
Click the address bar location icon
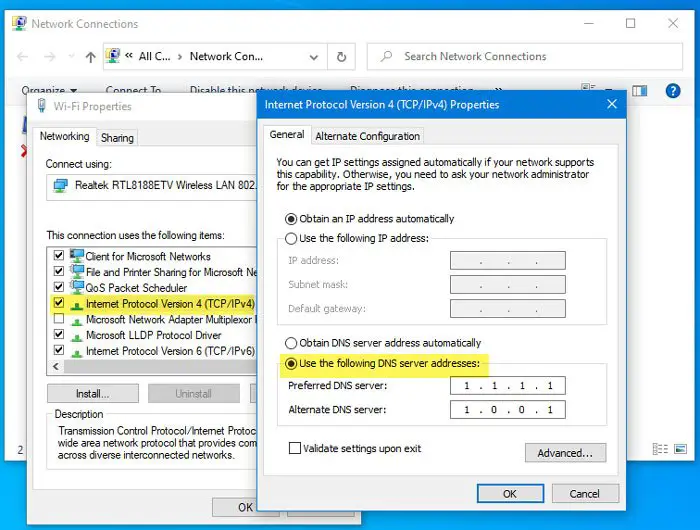pos(113,56)
